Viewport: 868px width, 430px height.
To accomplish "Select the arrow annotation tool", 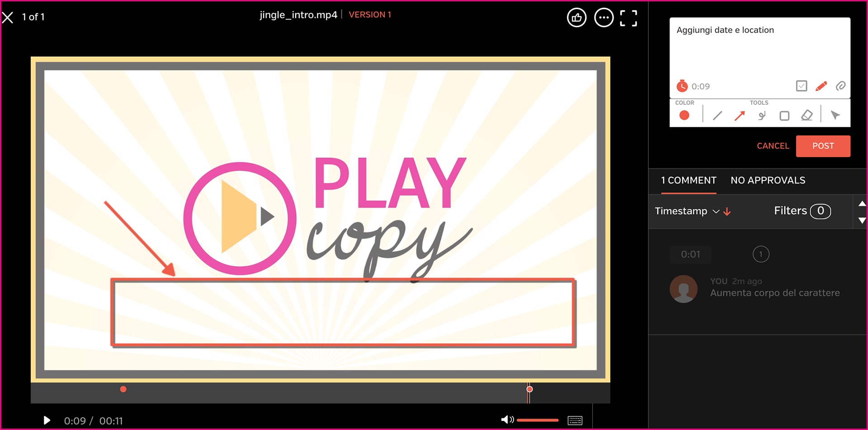I will pos(740,116).
